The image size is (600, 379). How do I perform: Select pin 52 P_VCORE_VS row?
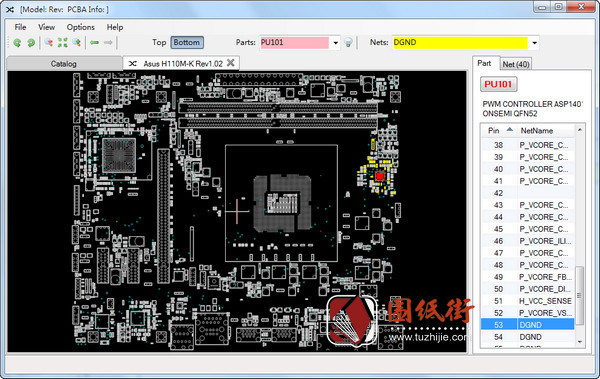pyautogui.click(x=528, y=313)
